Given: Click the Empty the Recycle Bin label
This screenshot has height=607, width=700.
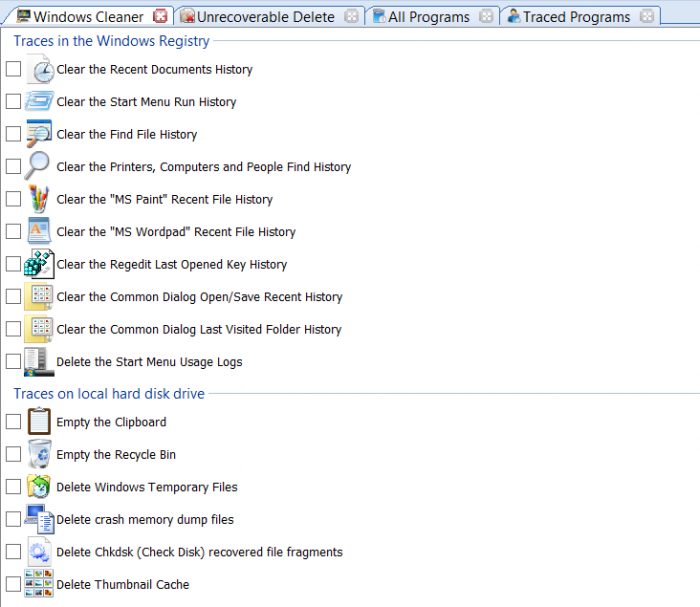Looking at the screenshot, I should [x=116, y=454].
